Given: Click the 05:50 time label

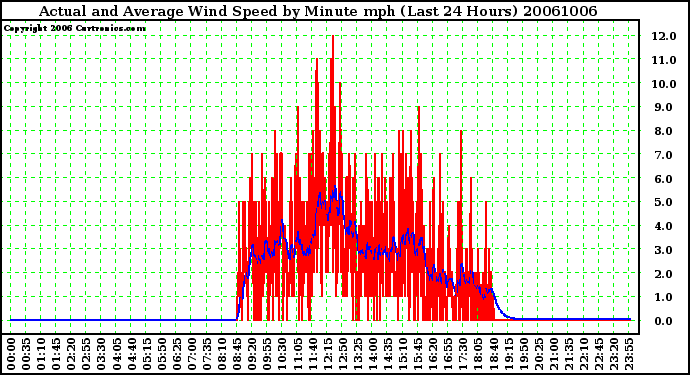Looking at the screenshot, I should [x=161, y=354].
